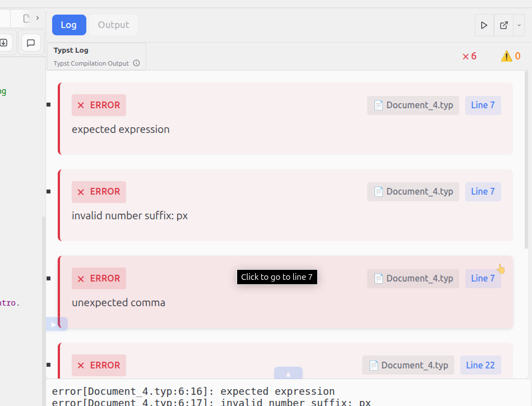Click the yellow warning count indicator
Screen dimensions: 532x406
click(x=511, y=56)
